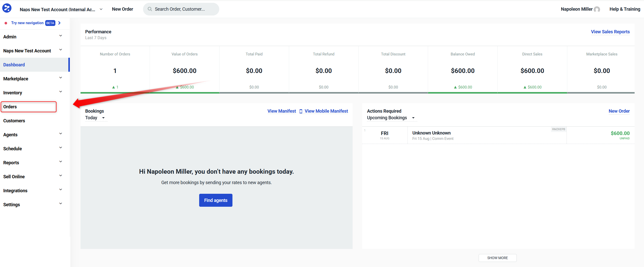Viewport: 644px width, 267px height.
Task: Click the Find agents button
Action: pos(216,200)
